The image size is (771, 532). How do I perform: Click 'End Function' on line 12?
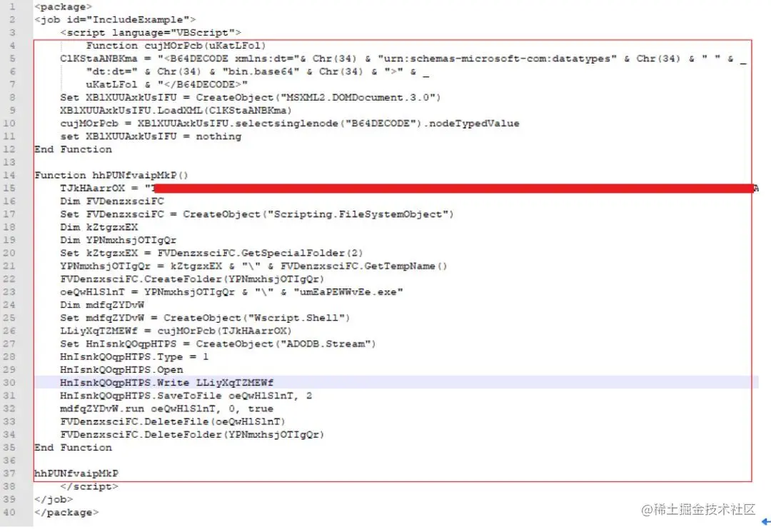coord(74,149)
